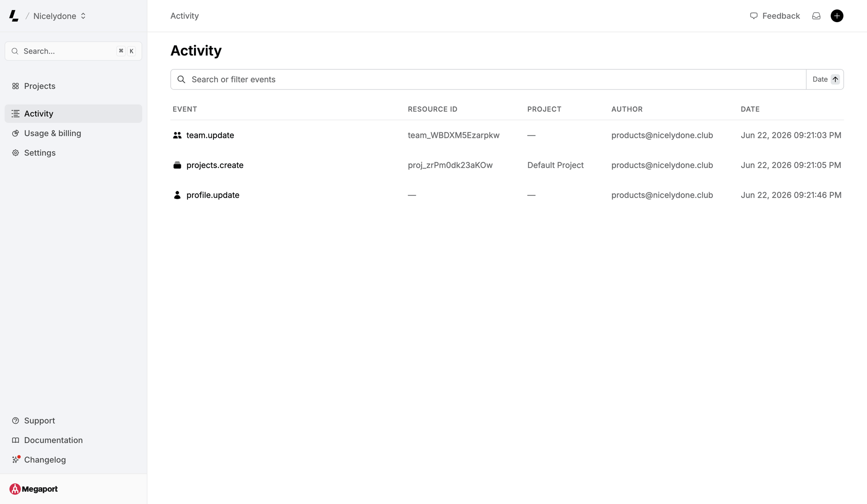867x504 pixels.
Task: Click the Activity breadcrumb in the top bar
Action: (185, 16)
